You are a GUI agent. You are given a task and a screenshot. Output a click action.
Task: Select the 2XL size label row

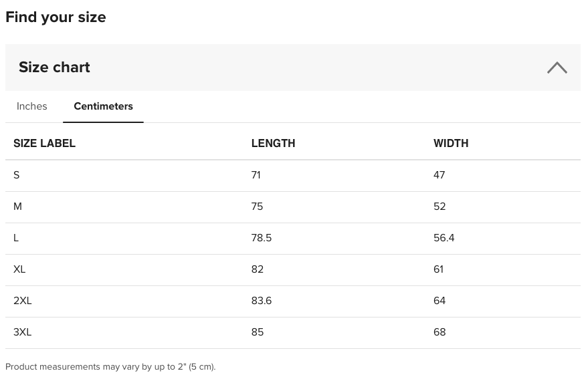tap(23, 301)
